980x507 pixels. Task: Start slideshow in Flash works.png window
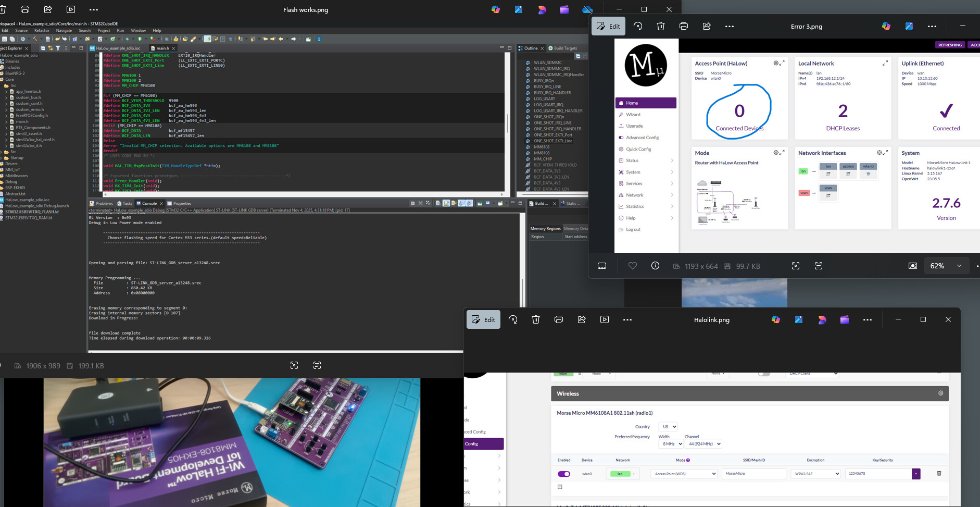[71, 9]
